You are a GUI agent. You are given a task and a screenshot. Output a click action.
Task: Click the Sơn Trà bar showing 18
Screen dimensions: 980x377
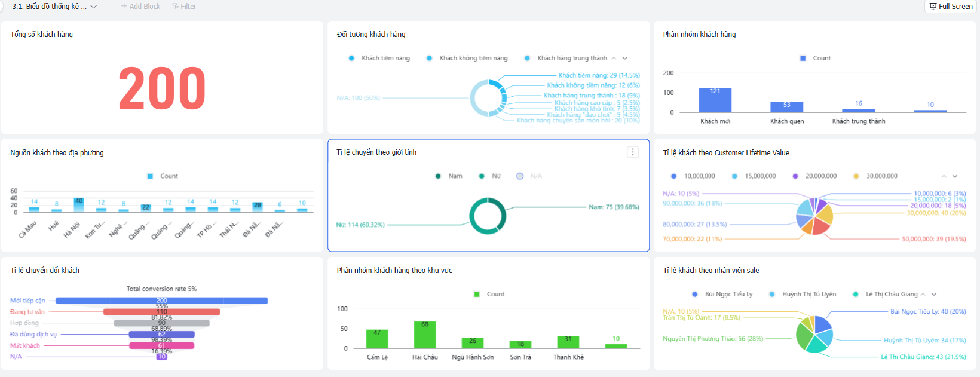tap(520, 345)
